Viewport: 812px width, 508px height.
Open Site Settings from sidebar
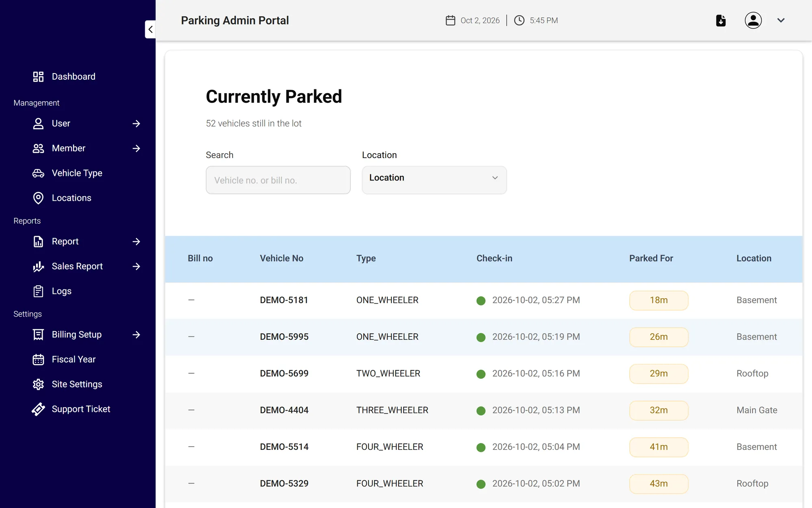click(x=77, y=384)
